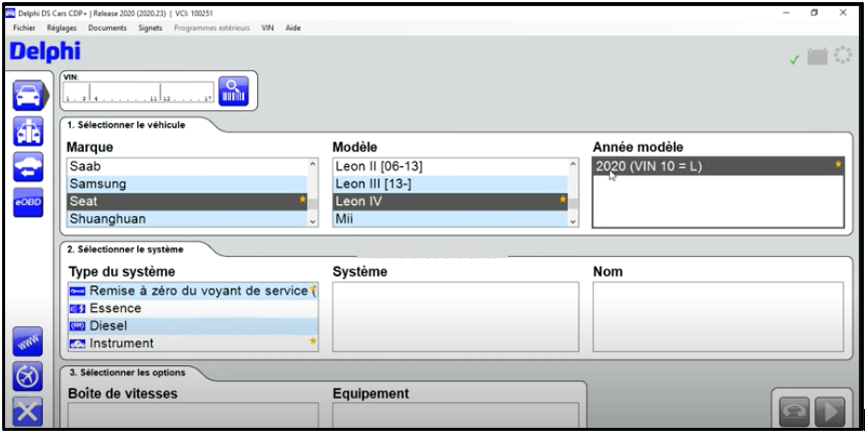Click the dotted circle connection indicator icon
The image size is (866, 432).
[843, 56]
